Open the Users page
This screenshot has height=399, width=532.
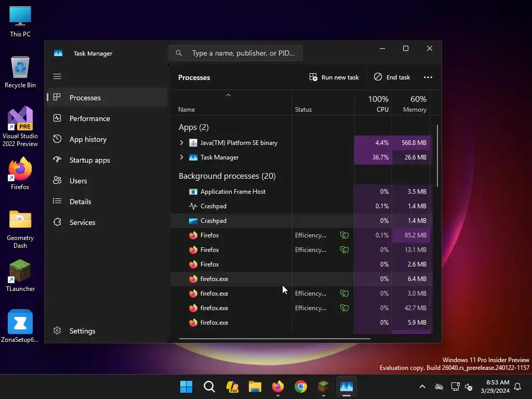(x=107, y=181)
